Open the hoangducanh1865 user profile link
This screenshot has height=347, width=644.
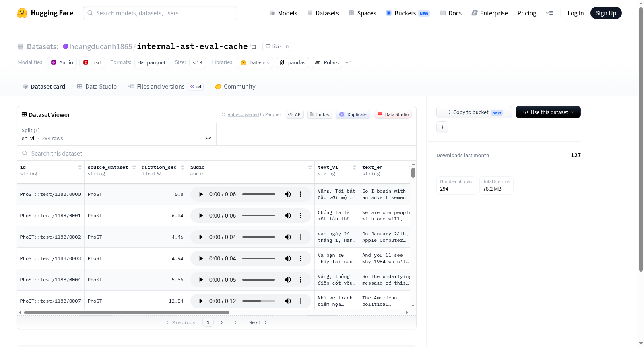(x=101, y=46)
